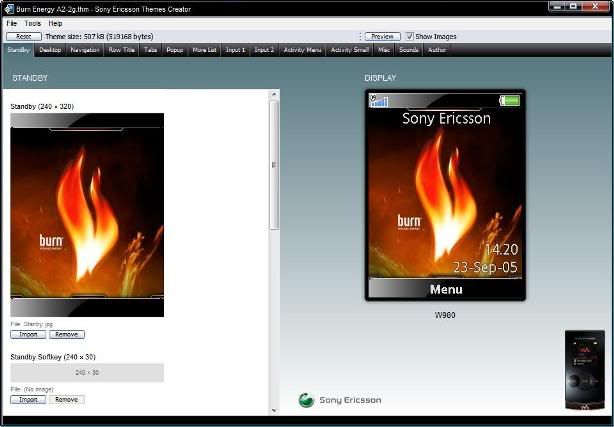The image size is (614, 427).
Task: Click the Sony Ericsson green logo icon
Action: pos(306,400)
